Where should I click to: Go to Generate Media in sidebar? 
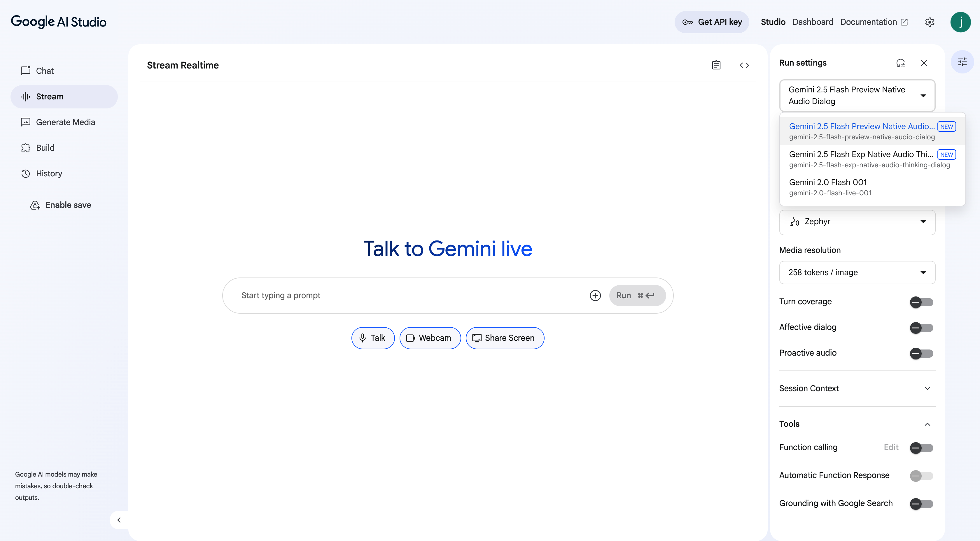click(65, 122)
